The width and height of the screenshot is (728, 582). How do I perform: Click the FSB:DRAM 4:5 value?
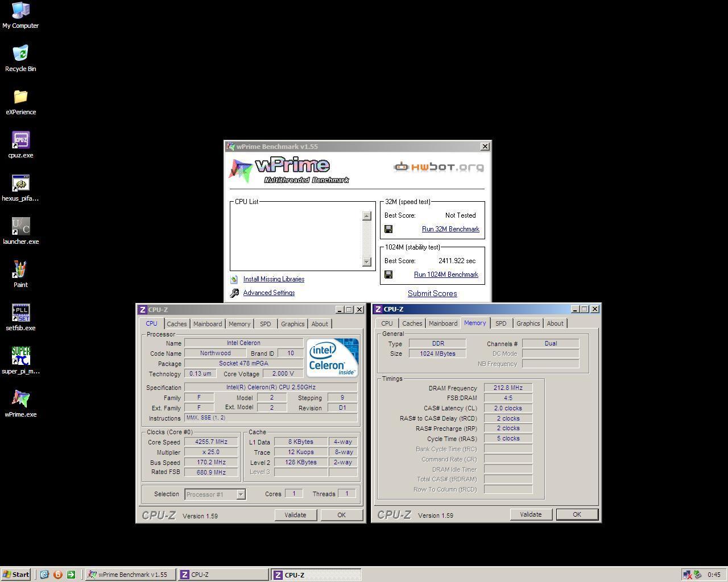(x=508, y=398)
